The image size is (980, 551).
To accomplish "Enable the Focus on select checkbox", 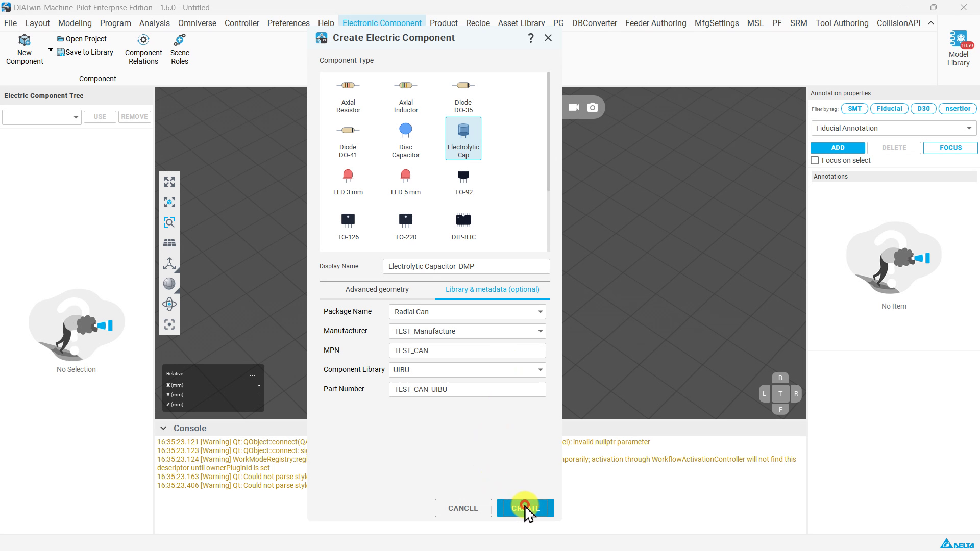I will pyautogui.click(x=815, y=161).
